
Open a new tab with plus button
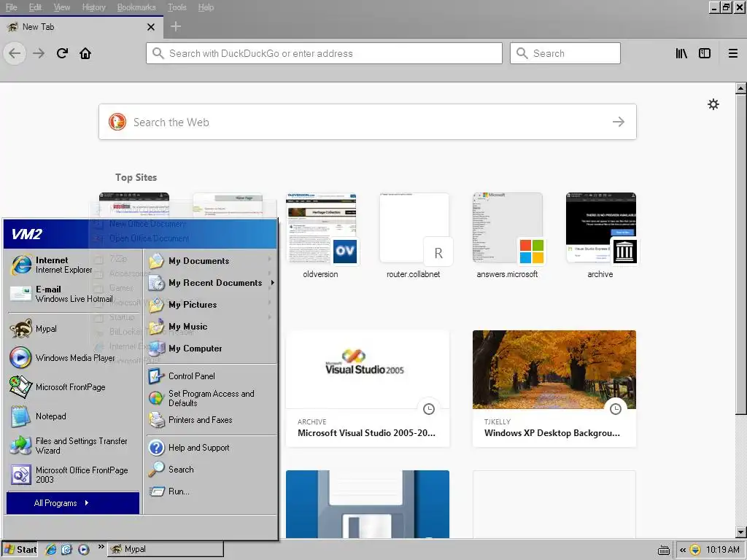click(176, 27)
